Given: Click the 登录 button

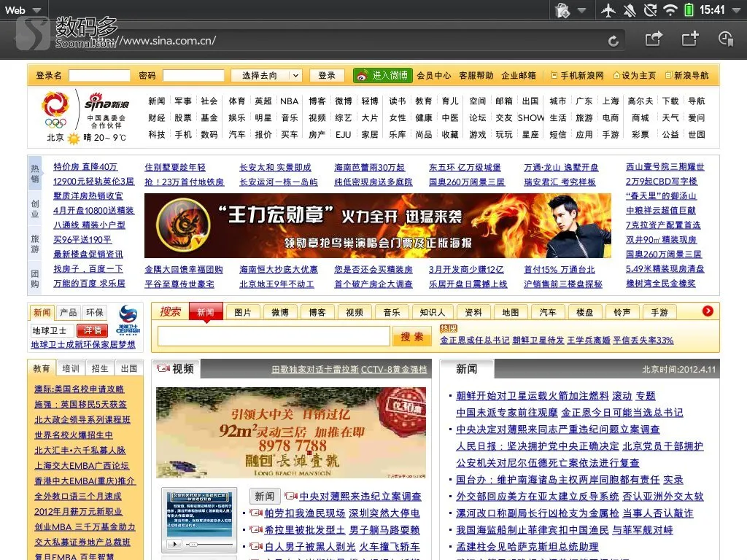Looking at the screenshot, I should (x=327, y=76).
